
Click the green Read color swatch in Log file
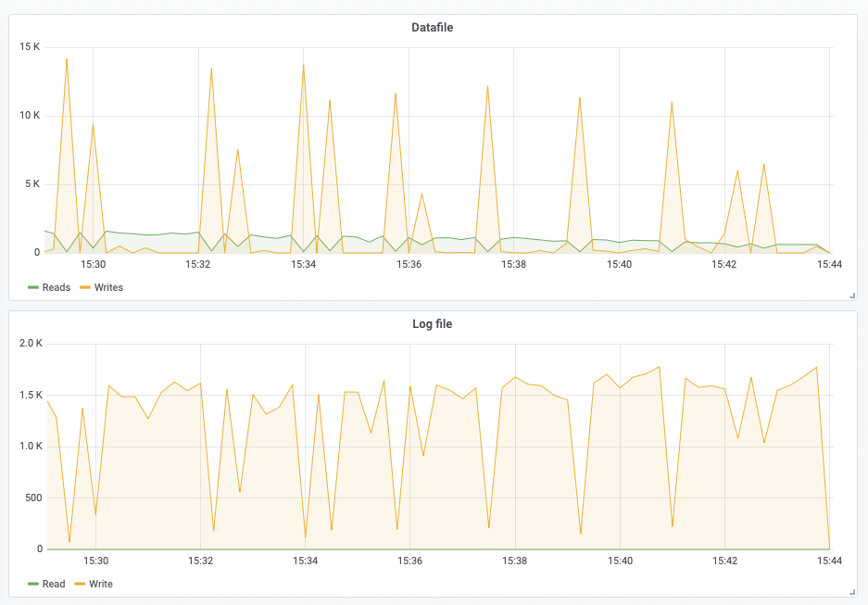point(33,584)
